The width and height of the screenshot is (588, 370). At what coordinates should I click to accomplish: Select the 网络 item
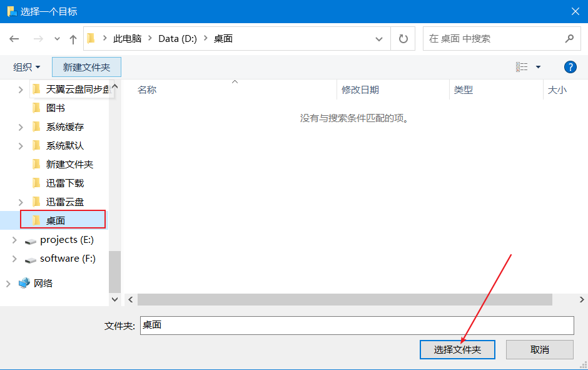[43, 284]
